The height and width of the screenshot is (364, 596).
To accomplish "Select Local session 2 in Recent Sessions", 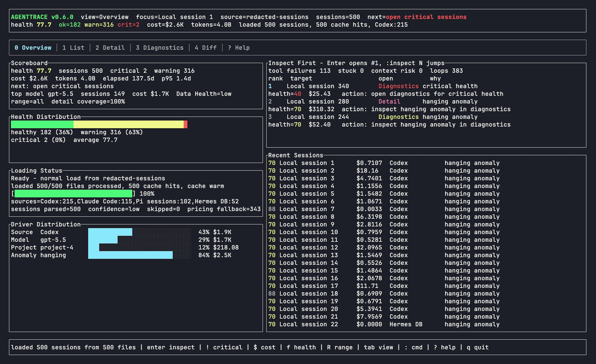I will coord(384,171).
